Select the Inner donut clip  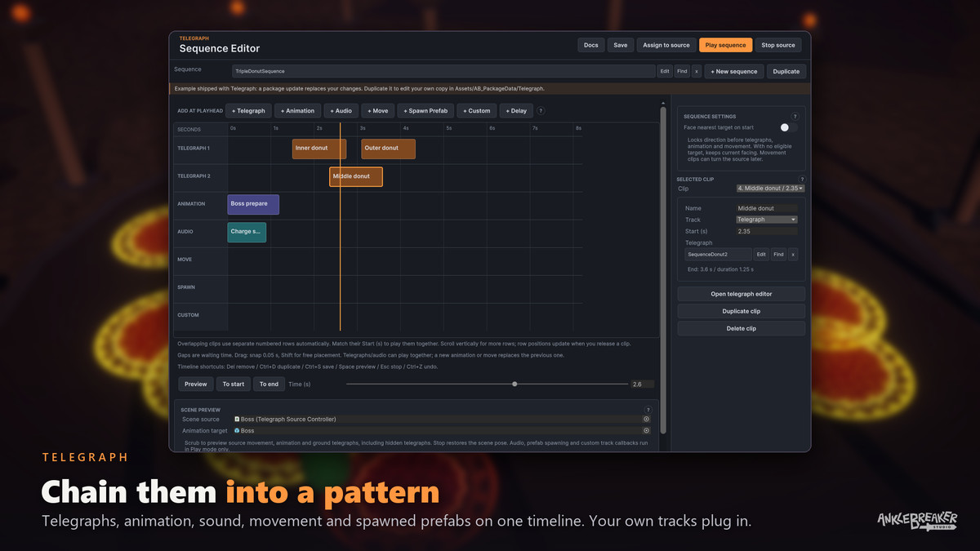pyautogui.click(x=319, y=149)
